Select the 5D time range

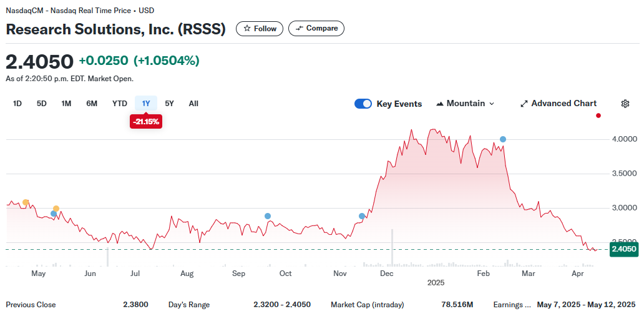41,104
